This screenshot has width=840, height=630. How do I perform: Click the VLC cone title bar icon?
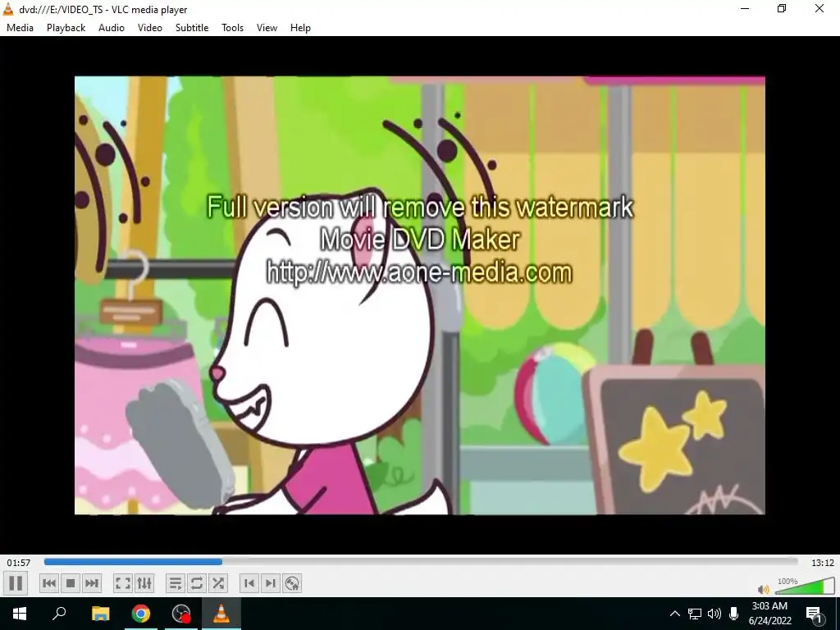pyautogui.click(x=8, y=8)
